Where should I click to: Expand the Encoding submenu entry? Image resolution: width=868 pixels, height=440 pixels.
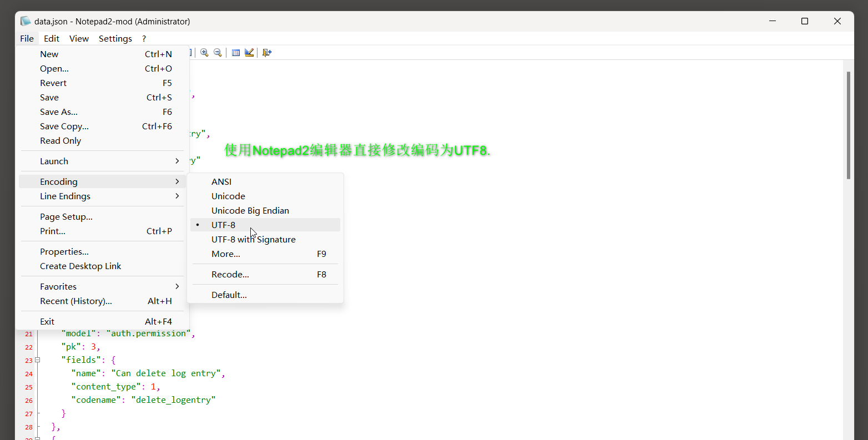[103, 181]
